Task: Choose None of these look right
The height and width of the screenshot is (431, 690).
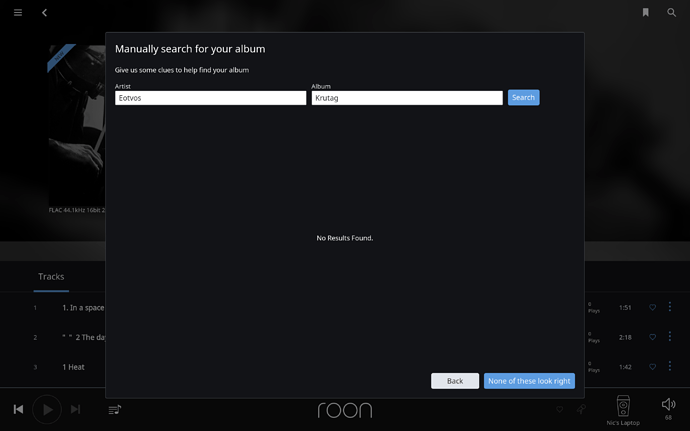Action: pos(529,381)
